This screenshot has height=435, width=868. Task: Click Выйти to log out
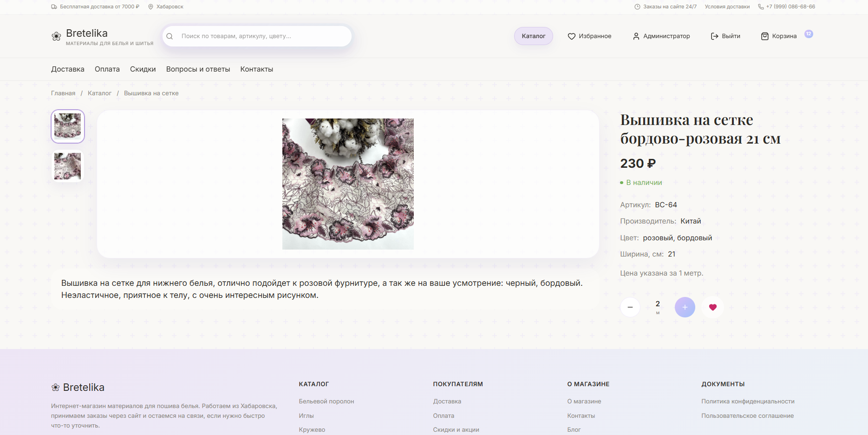pyautogui.click(x=725, y=36)
